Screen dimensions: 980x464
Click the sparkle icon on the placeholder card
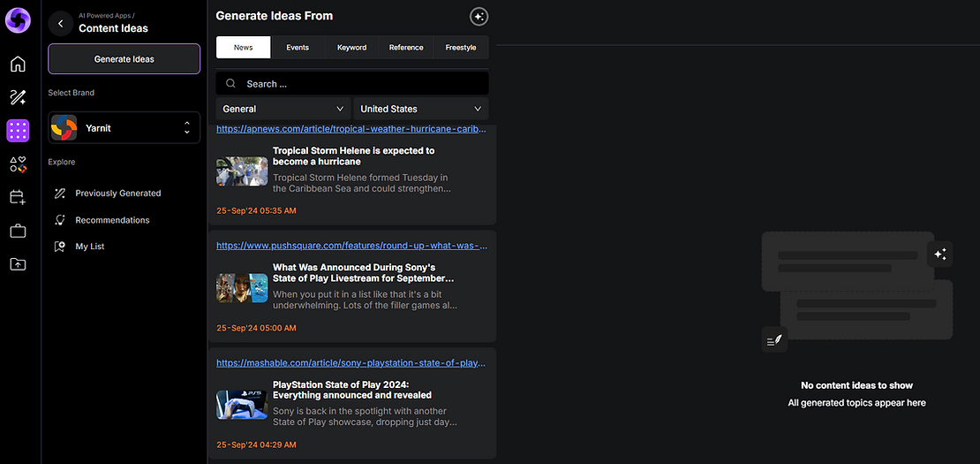click(x=940, y=254)
